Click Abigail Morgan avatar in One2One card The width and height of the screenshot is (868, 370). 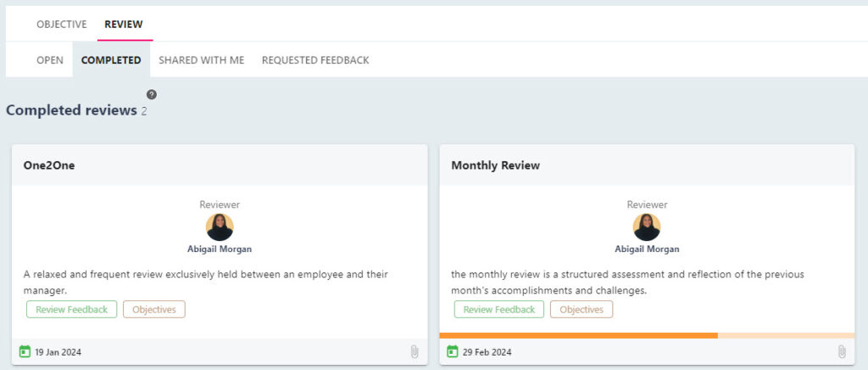[220, 227]
